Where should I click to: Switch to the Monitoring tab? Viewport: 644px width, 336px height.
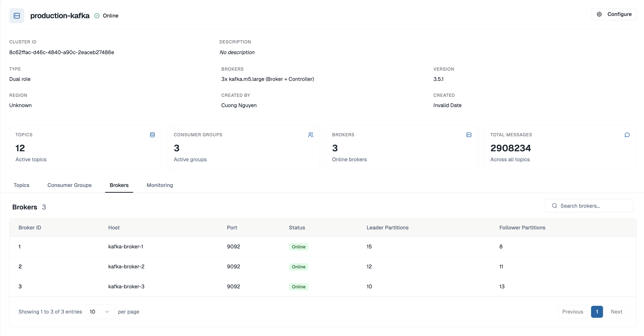coord(159,185)
